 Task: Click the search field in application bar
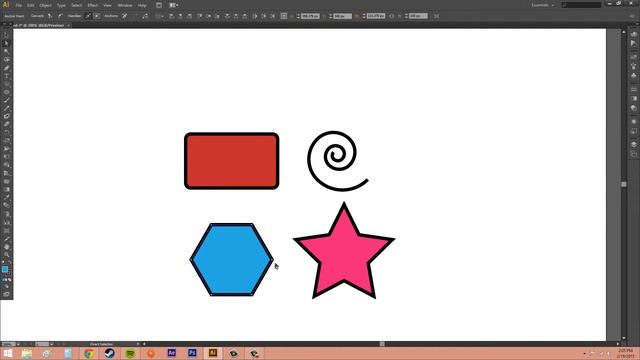coord(581,5)
